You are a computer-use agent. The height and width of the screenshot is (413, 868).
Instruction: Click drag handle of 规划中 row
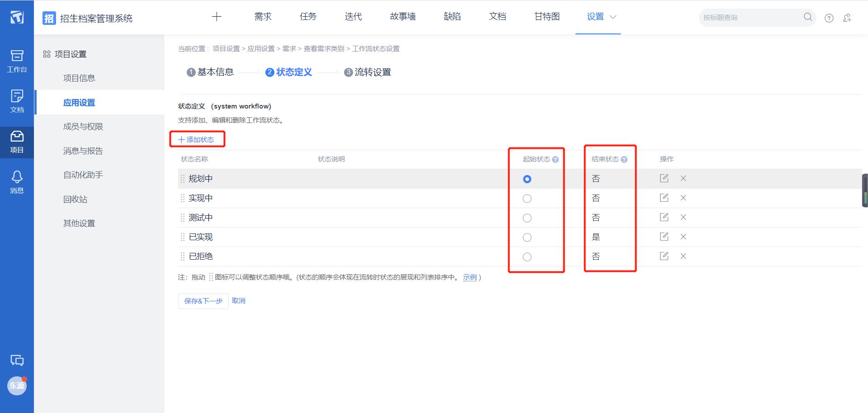(x=183, y=179)
